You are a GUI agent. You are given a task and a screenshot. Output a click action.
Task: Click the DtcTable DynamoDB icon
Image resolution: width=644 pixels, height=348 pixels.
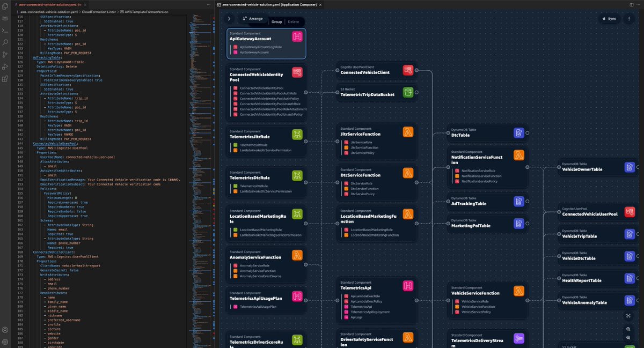click(519, 132)
